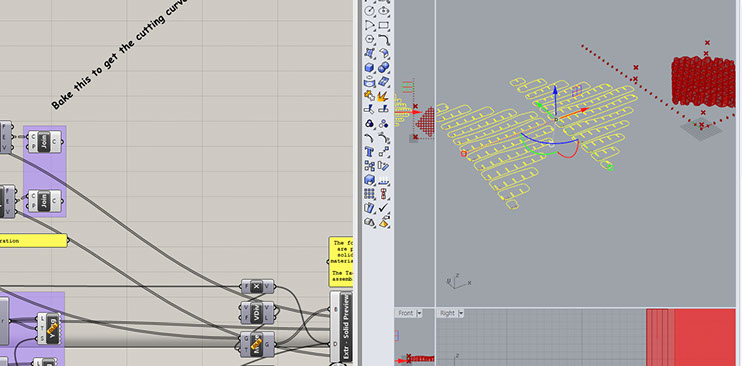Image resolution: width=742 pixels, height=366 pixels.
Task: Click the orange render/material icon at sidebar bottom
Action: 384,222
